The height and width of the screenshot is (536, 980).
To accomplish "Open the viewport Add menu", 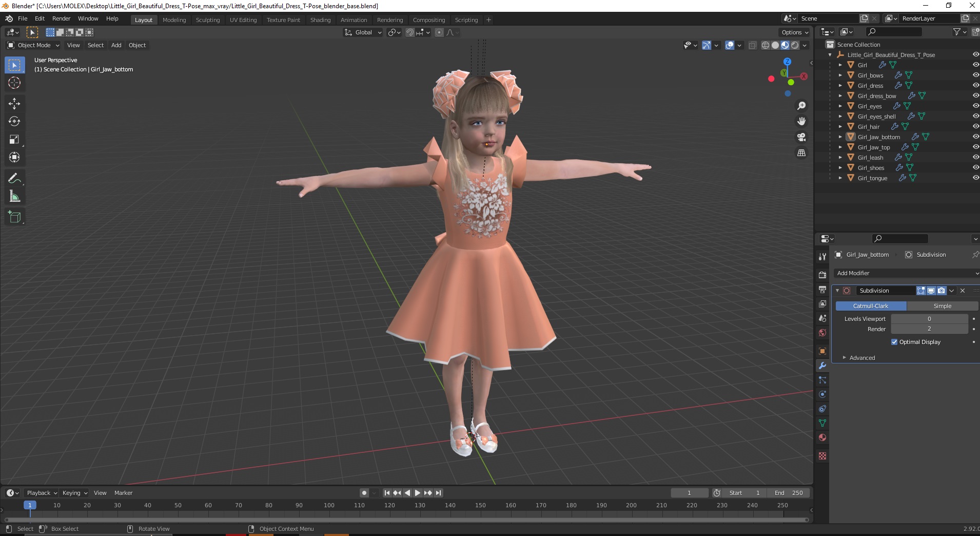I will (116, 45).
